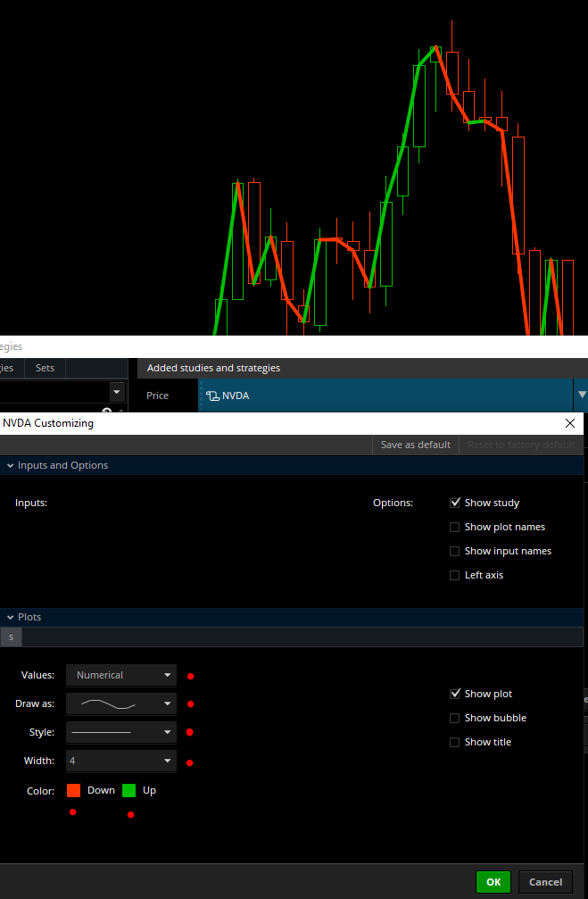Confirm changes with the green OK button
This screenshot has width=588, height=899.
(493, 882)
